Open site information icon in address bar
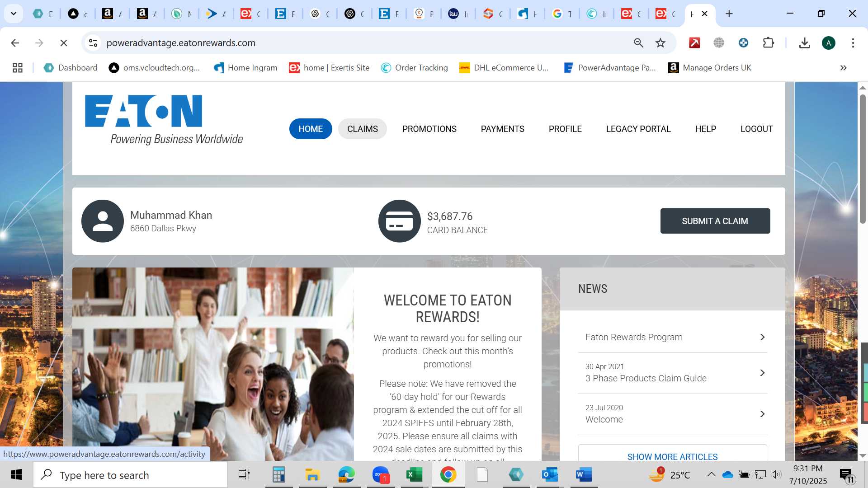 (x=93, y=43)
